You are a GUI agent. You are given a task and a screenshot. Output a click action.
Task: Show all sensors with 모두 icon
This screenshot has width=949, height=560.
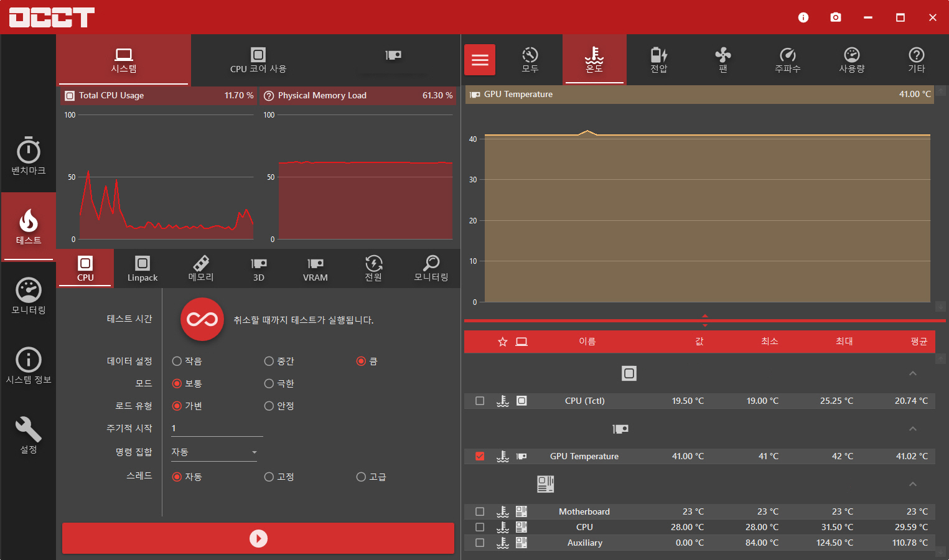[x=530, y=60]
